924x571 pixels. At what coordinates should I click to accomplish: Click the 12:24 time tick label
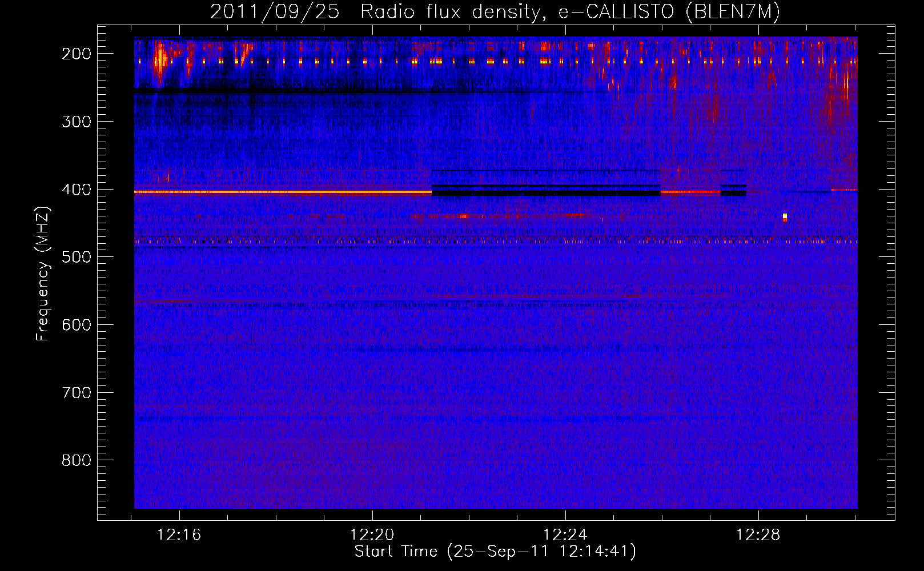[565, 535]
